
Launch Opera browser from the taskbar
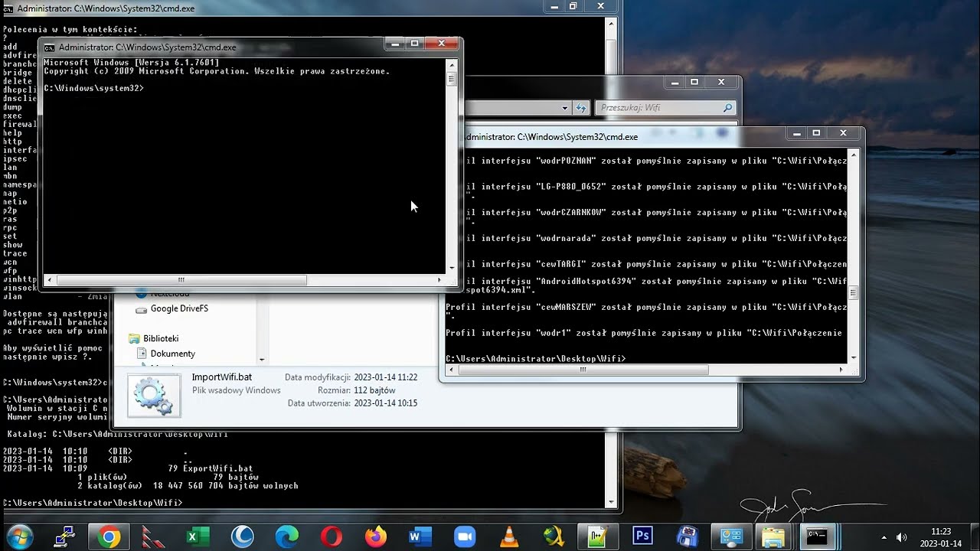click(x=331, y=537)
